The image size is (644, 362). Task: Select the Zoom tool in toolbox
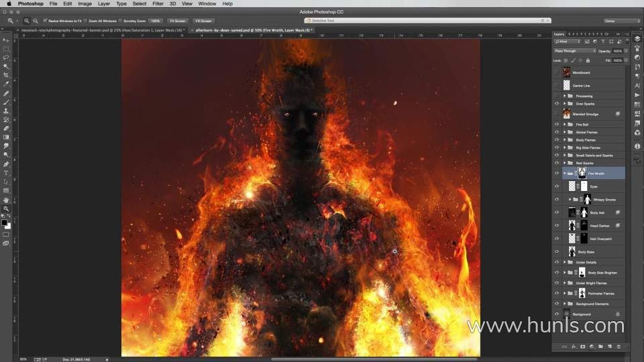click(x=6, y=208)
